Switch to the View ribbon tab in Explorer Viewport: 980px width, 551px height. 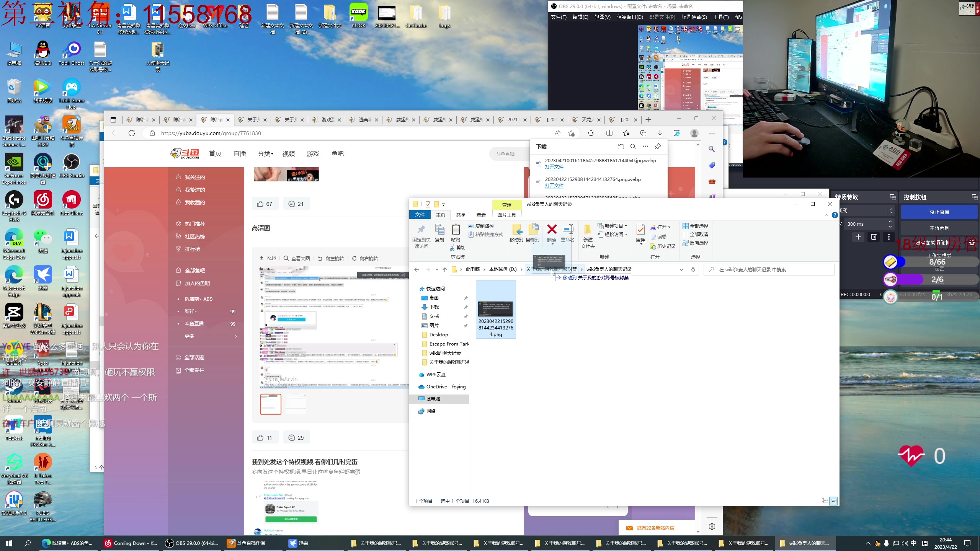[x=481, y=215]
